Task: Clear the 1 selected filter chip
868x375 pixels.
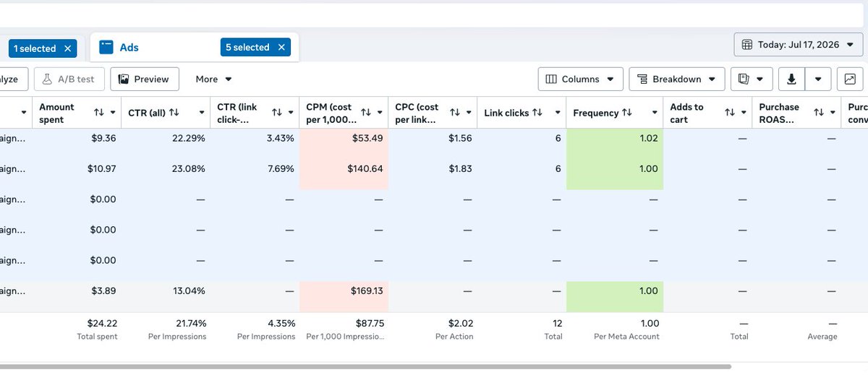Action: point(67,48)
